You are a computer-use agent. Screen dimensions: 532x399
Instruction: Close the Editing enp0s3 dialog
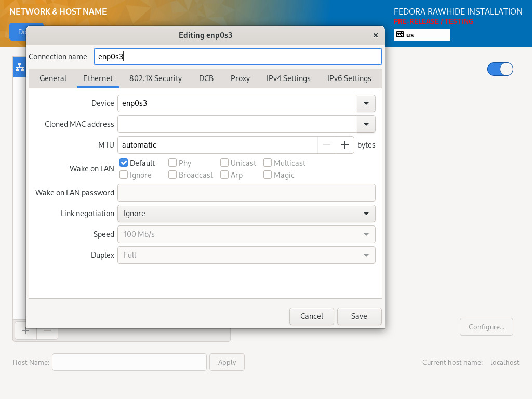pyautogui.click(x=376, y=35)
